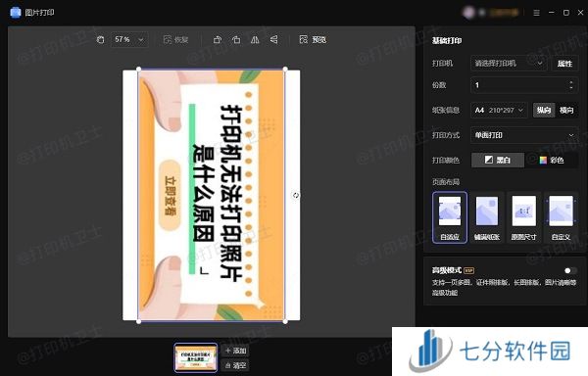
Task: Select the 原图尺寸 original size layout
Action: (524, 217)
